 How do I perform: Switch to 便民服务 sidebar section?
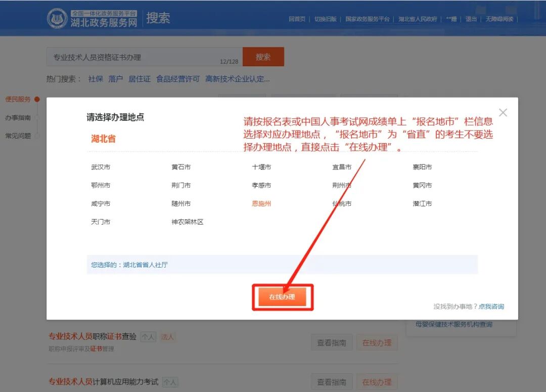pyautogui.click(x=18, y=99)
